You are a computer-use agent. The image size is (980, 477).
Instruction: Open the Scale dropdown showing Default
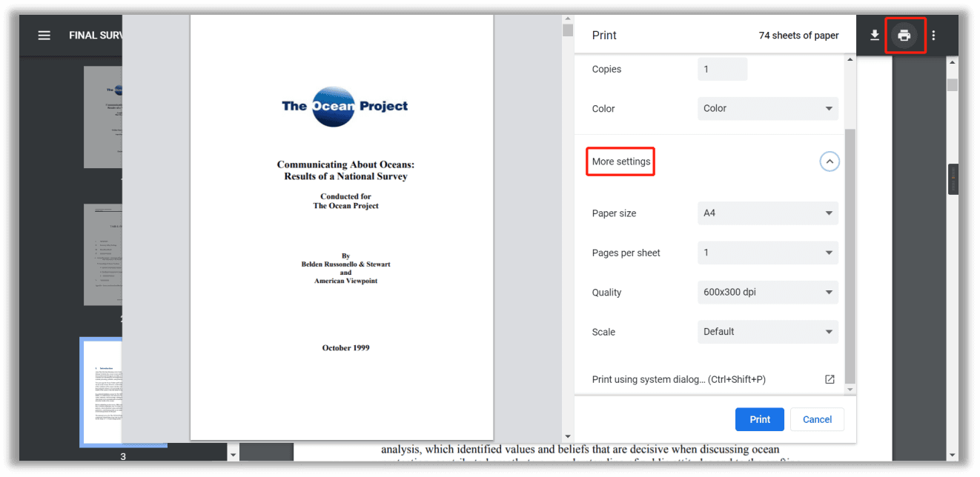click(x=768, y=332)
